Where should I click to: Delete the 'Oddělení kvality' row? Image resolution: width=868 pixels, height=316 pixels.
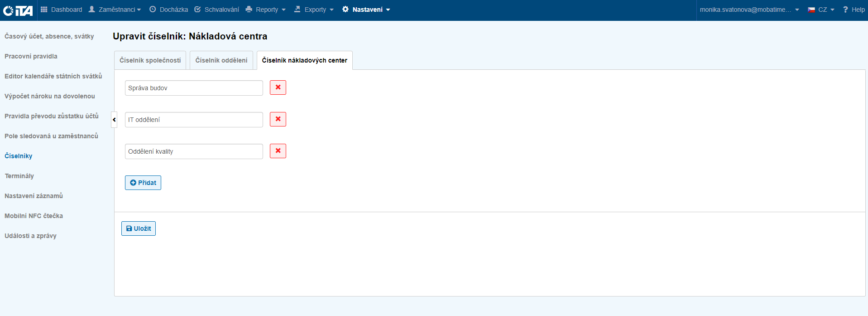click(x=278, y=151)
